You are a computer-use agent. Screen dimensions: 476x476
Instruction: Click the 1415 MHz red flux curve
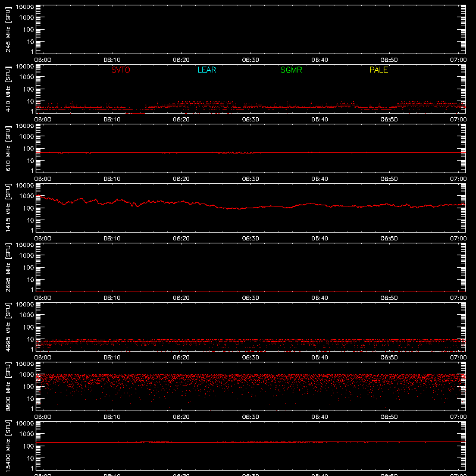click(x=250, y=207)
